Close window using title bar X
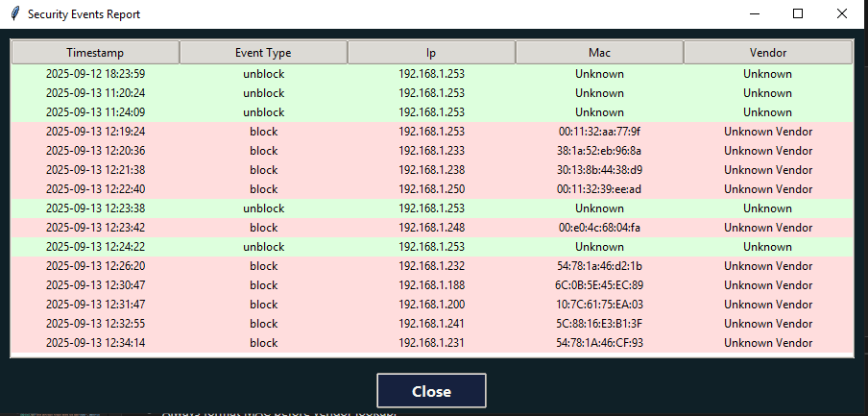868x416 pixels. (x=842, y=14)
